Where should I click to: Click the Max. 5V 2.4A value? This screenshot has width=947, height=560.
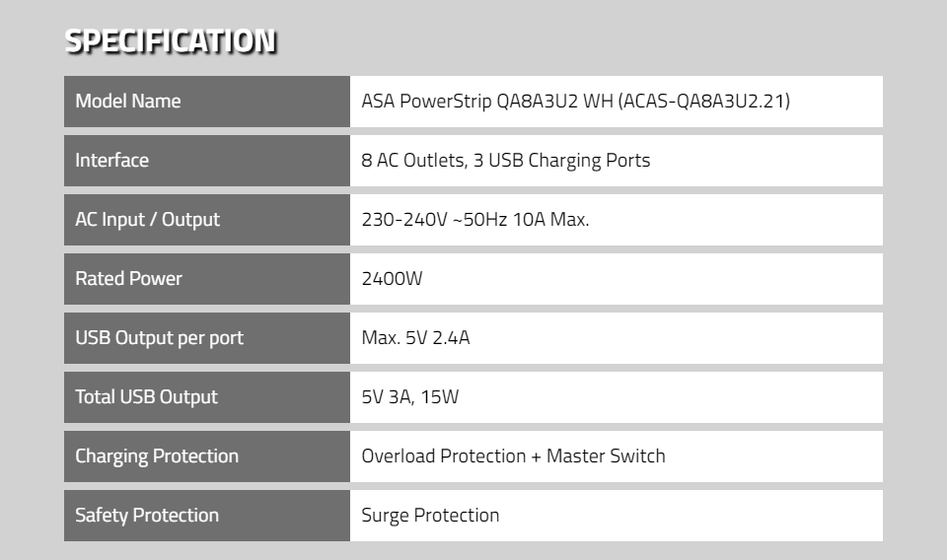tap(415, 337)
